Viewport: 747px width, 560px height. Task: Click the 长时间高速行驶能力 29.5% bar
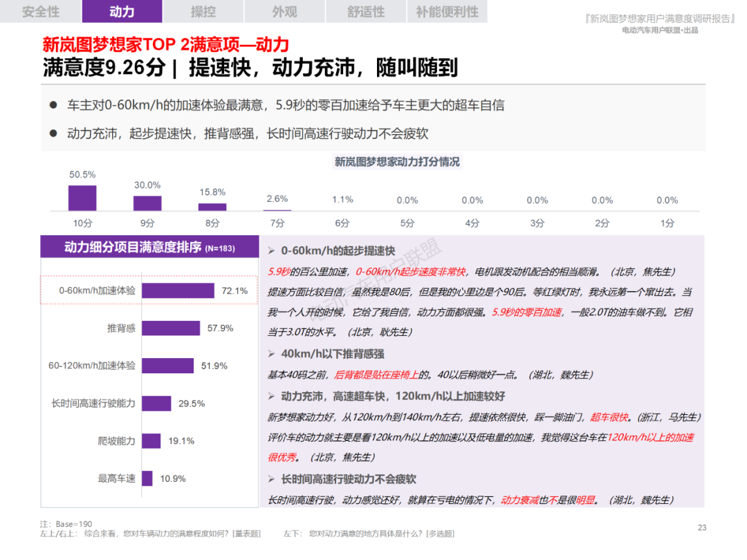coord(156,403)
